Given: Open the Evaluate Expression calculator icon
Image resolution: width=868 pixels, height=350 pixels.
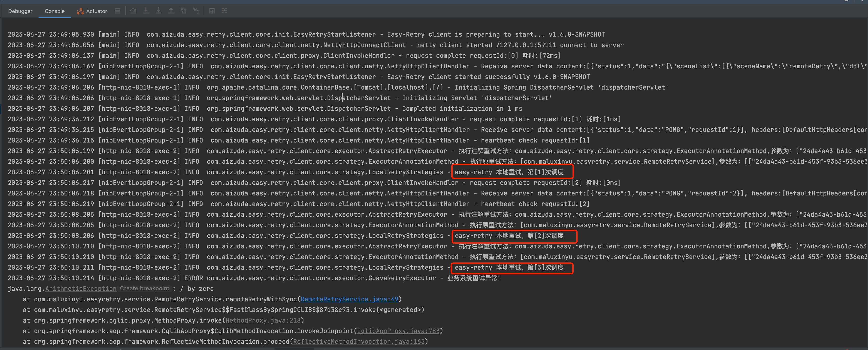Looking at the screenshot, I should pyautogui.click(x=212, y=11).
